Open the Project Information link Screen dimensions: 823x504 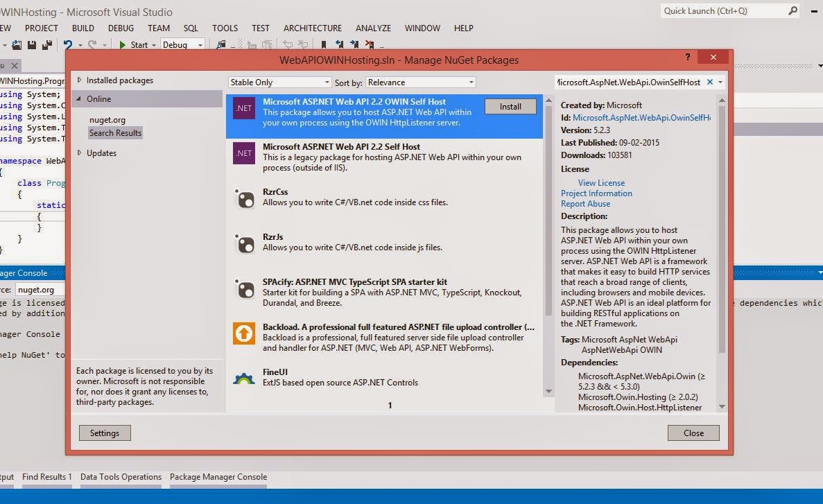pos(596,193)
